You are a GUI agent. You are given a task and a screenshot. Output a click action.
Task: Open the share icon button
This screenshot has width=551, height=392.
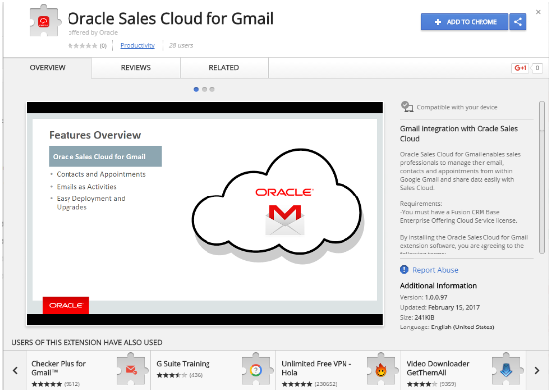tap(518, 22)
